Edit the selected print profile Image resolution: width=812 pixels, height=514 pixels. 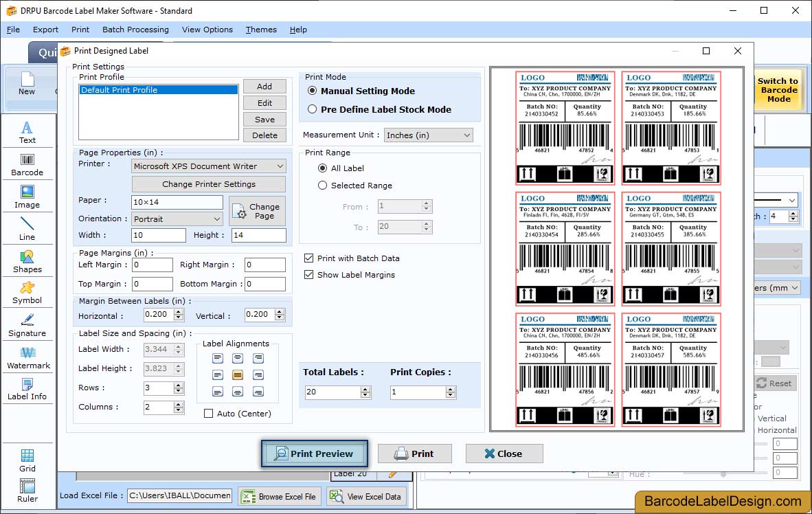pos(264,103)
